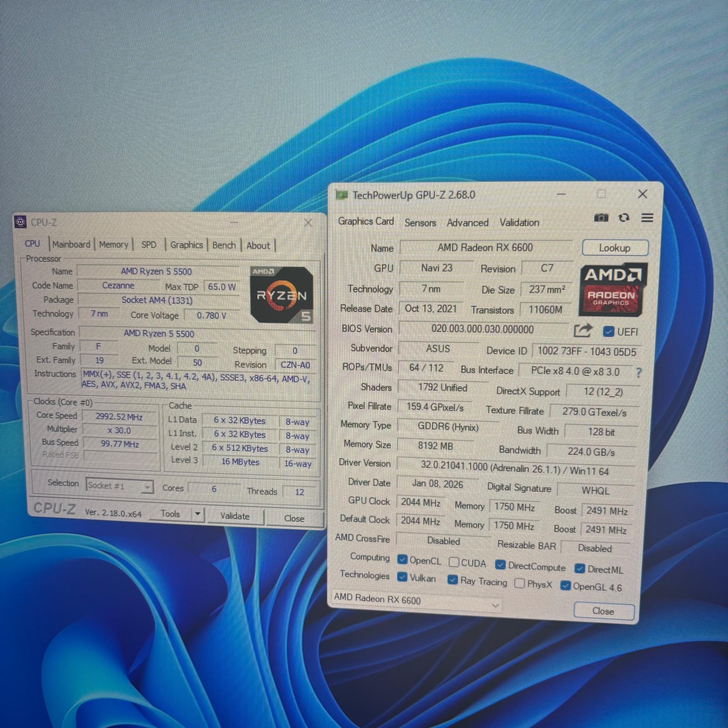Switch to the Sensors tab in GPU-Z
Screen dimensions: 728x728
tap(420, 223)
